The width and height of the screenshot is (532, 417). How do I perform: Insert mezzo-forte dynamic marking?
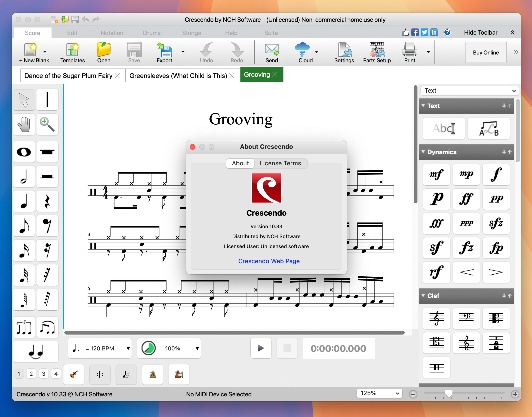click(x=436, y=175)
